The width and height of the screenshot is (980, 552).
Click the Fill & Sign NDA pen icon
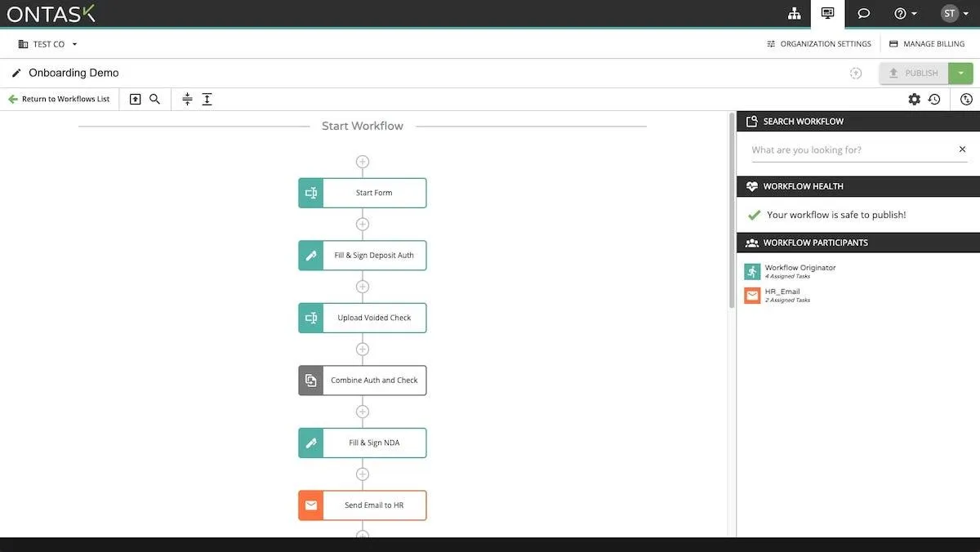pos(311,443)
